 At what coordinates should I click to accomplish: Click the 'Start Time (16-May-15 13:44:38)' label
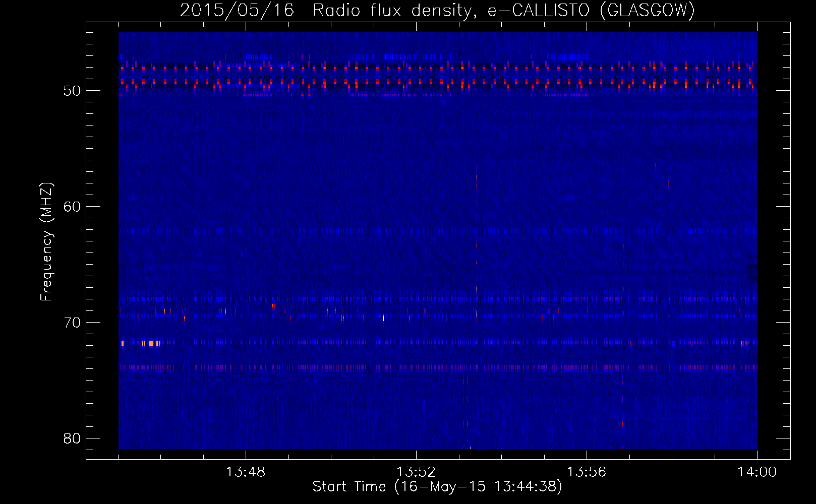tap(437, 487)
